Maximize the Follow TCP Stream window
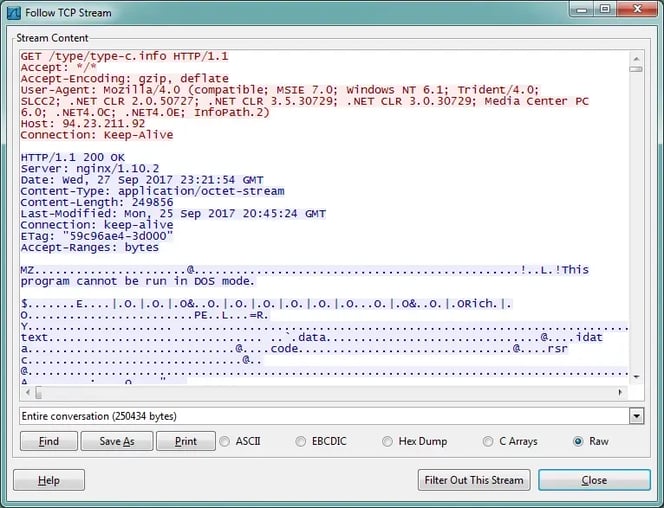The width and height of the screenshot is (664, 508). click(606, 11)
